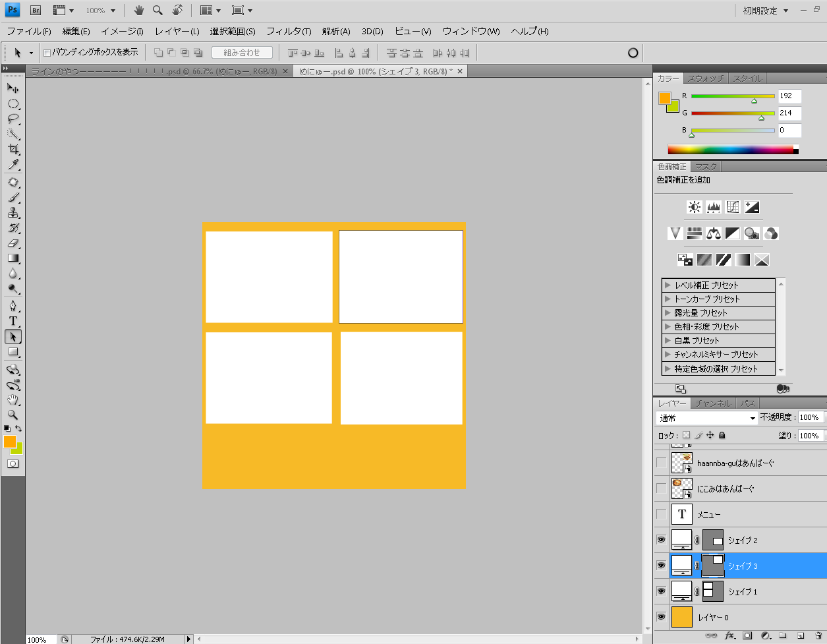Select the Magic Wand tool
Viewport: 827px width, 644px height.
pos(13,134)
